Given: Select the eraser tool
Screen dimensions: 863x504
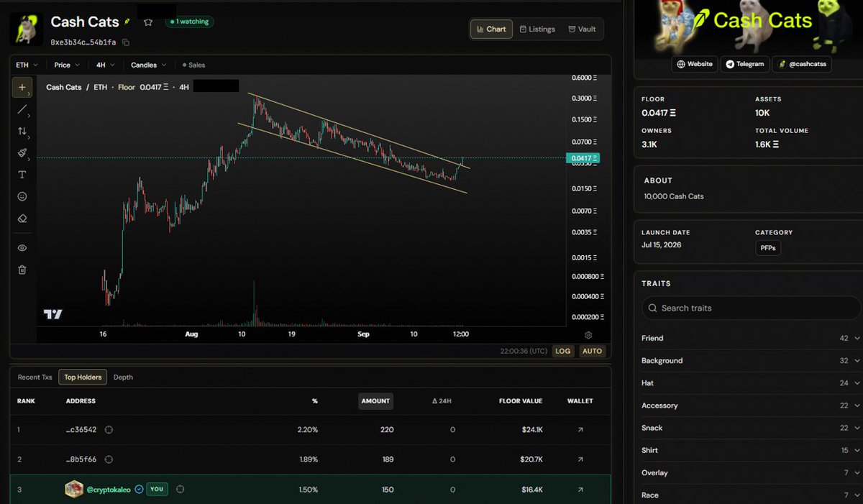Looking at the screenshot, I should point(22,219).
